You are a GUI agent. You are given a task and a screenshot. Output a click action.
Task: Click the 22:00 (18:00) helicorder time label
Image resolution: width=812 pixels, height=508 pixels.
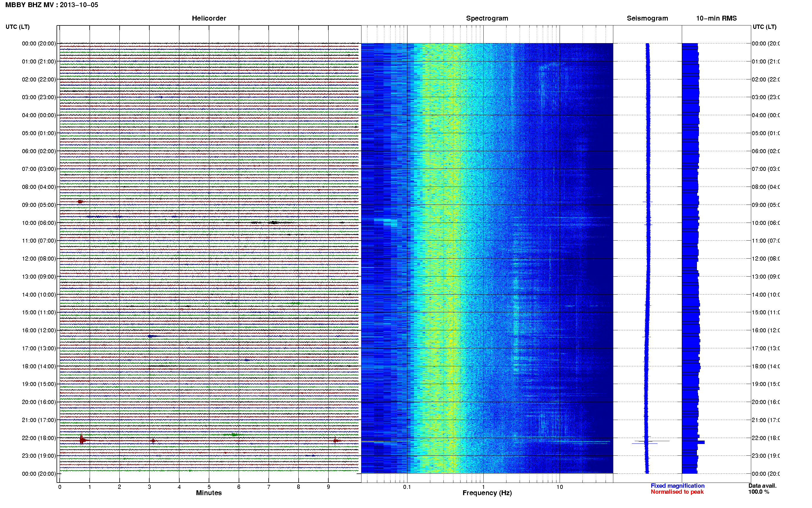[x=39, y=438]
